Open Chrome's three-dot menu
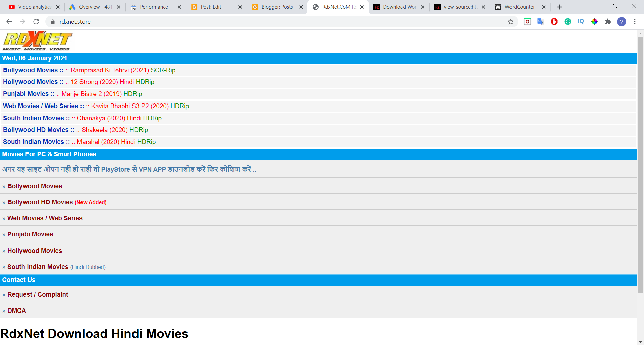 [x=635, y=22]
